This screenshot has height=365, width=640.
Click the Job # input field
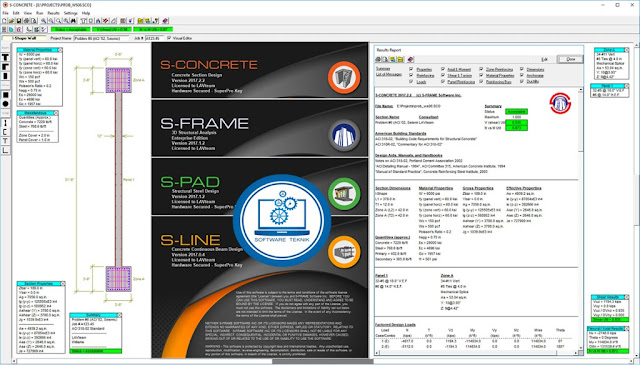(154, 38)
